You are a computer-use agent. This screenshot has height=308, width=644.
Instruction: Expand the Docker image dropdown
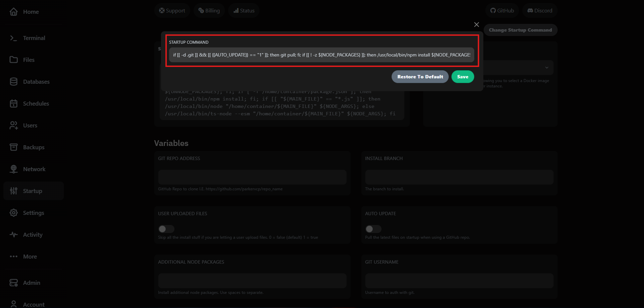coord(547,67)
